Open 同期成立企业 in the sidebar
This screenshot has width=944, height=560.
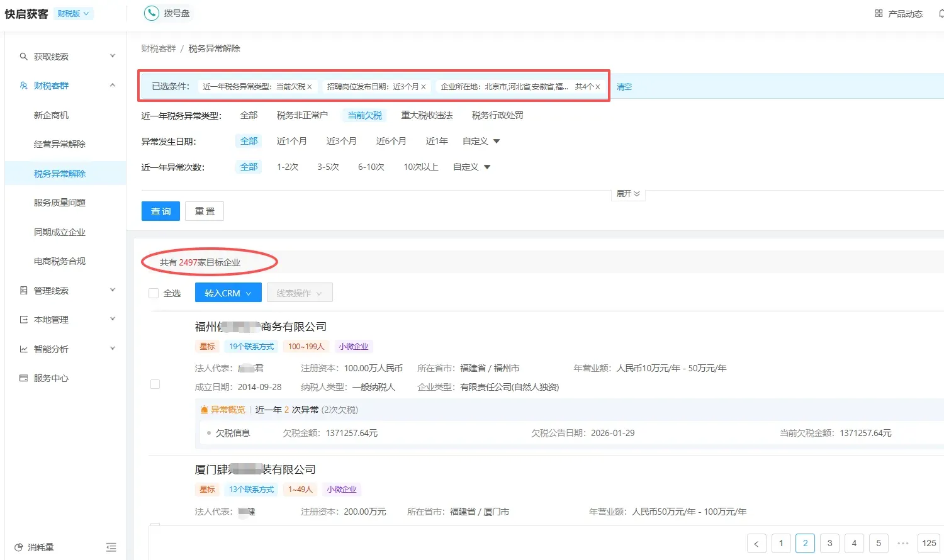(x=60, y=232)
